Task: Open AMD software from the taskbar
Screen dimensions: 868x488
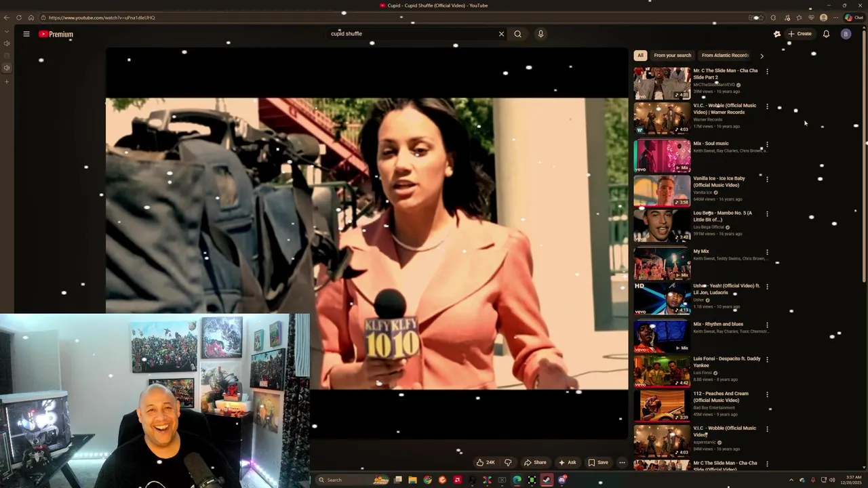Action: 457,480
